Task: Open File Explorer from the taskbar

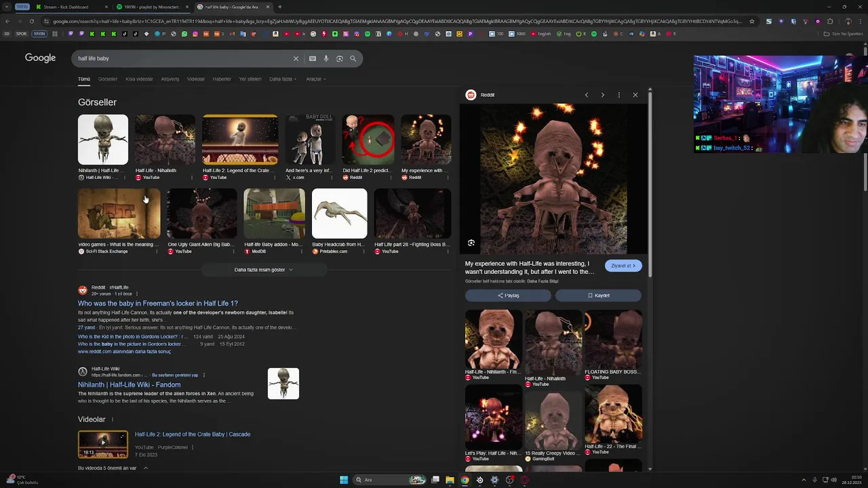Action: (x=450, y=480)
